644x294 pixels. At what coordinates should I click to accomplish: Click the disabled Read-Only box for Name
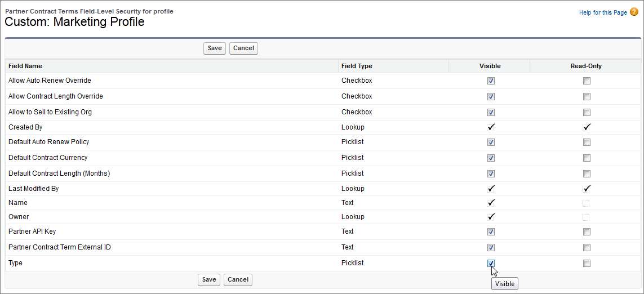587,203
